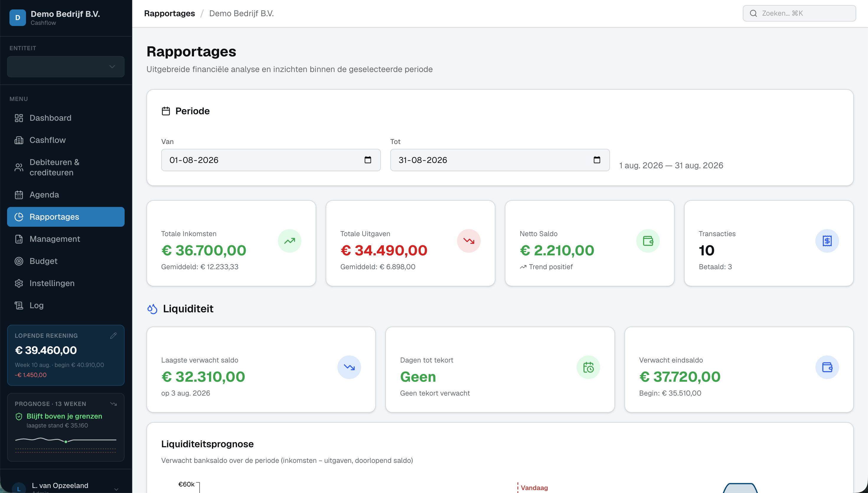This screenshot has height=493, width=868.
Task: Click the € 32.310,00 lowest balance value
Action: pyautogui.click(x=203, y=376)
